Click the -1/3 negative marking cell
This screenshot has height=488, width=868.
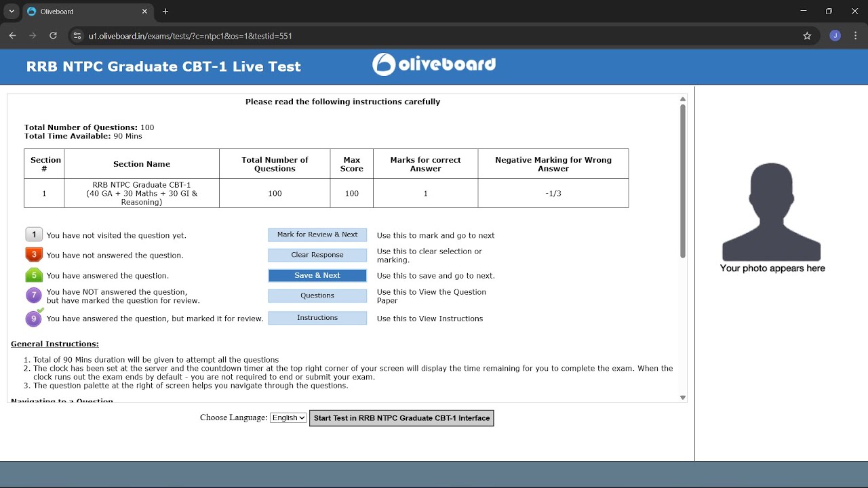click(x=553, y=193)
